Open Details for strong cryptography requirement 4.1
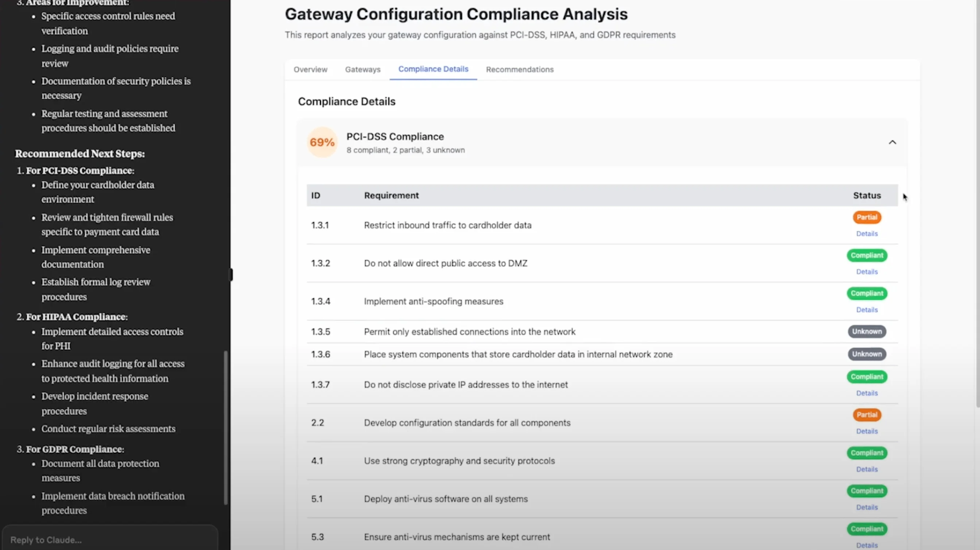The height and width of the screenshot is (550, 980). 867,469
